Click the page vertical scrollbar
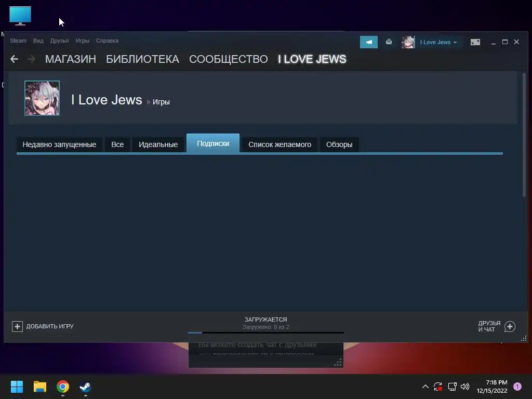This screenshot has height=399, width=532. point(524,135)
